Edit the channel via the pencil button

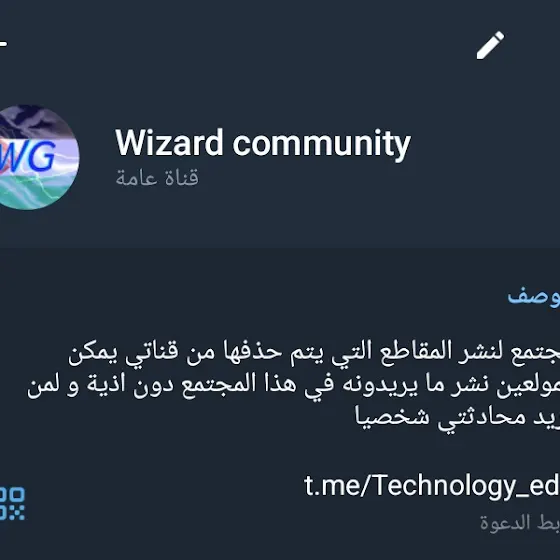coord(490,45)
